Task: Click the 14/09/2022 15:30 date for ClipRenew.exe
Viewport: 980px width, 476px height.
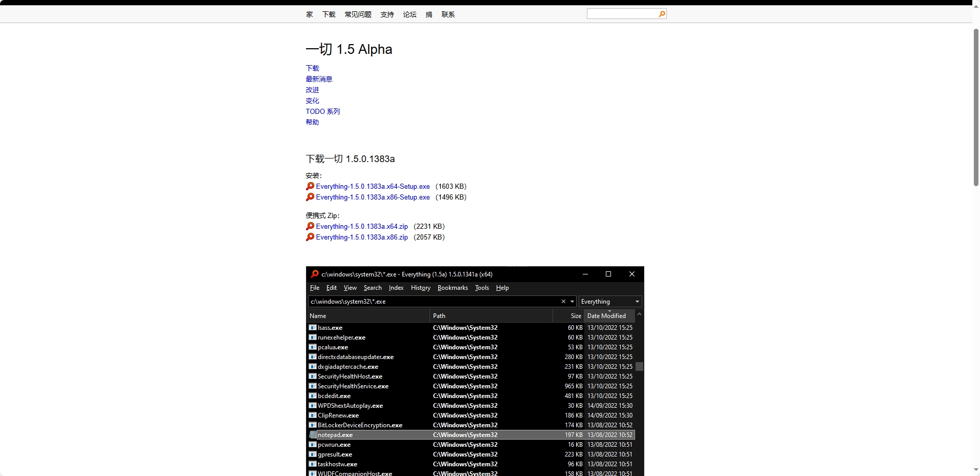Action: [x=609, y=415]
